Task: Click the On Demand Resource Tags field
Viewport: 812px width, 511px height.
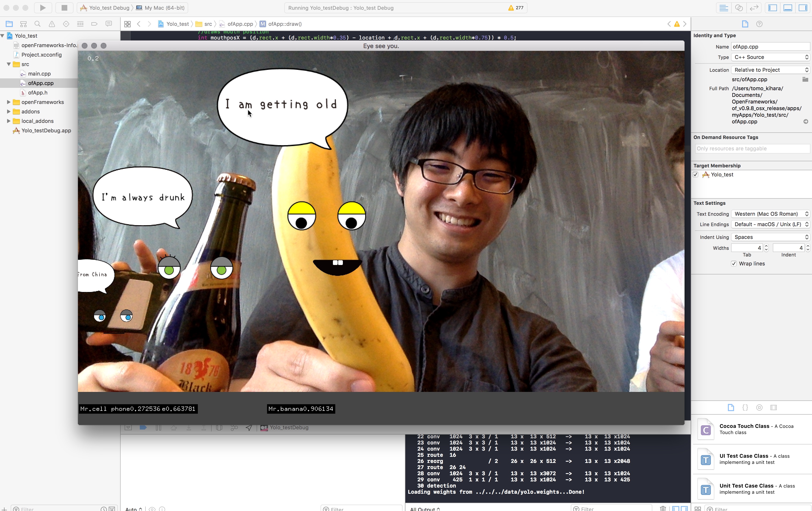Action: [752, 148]
